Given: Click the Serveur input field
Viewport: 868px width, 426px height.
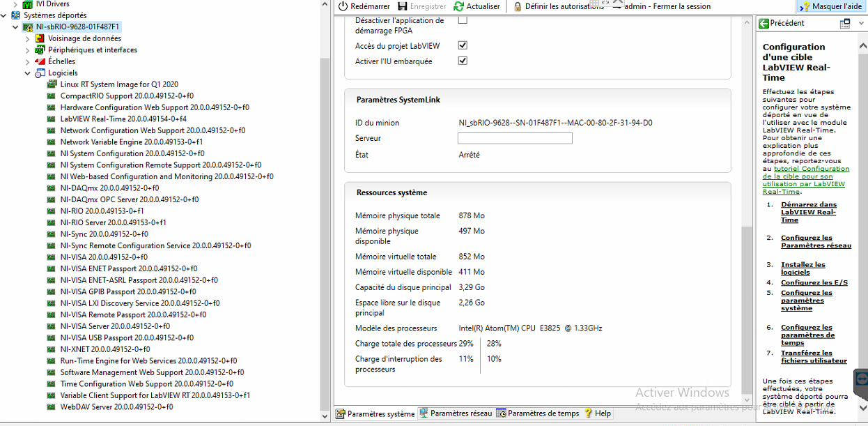Looking at the screenshot, I should (x=515, y=138).
